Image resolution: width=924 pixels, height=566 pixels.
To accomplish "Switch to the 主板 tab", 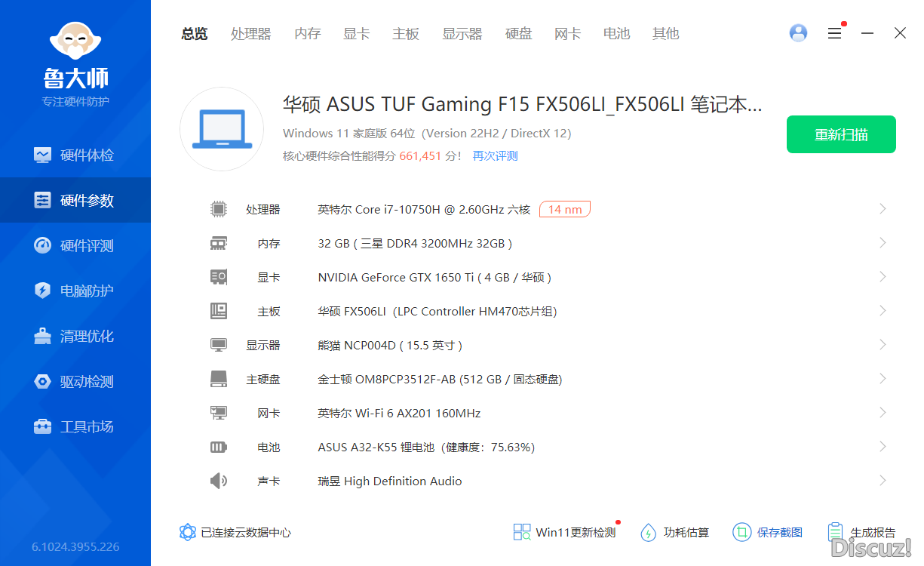I will [406, 34].
